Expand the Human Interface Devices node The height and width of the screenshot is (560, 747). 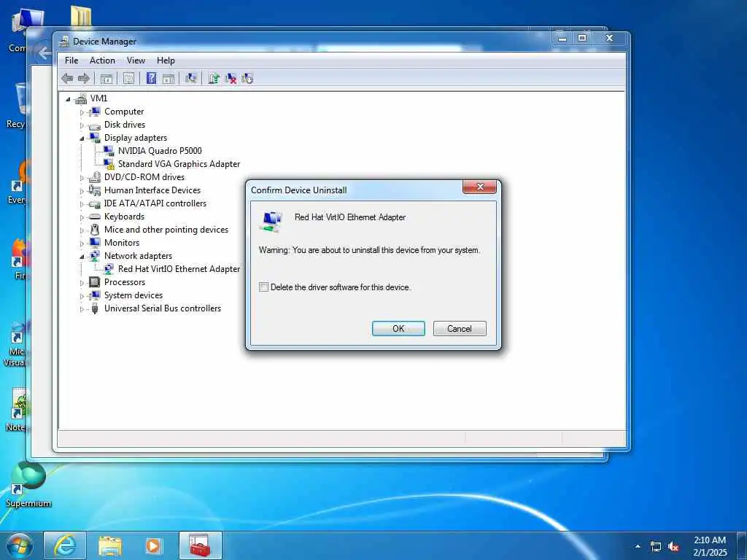point(82,192)
